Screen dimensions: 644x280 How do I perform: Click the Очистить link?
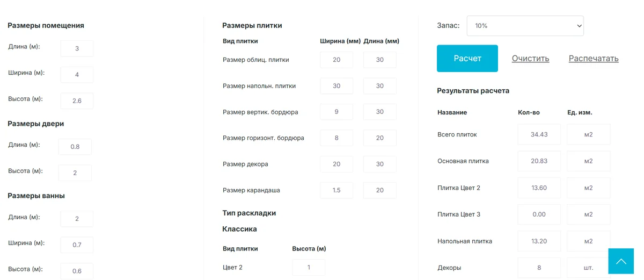[x=530, y=59]
